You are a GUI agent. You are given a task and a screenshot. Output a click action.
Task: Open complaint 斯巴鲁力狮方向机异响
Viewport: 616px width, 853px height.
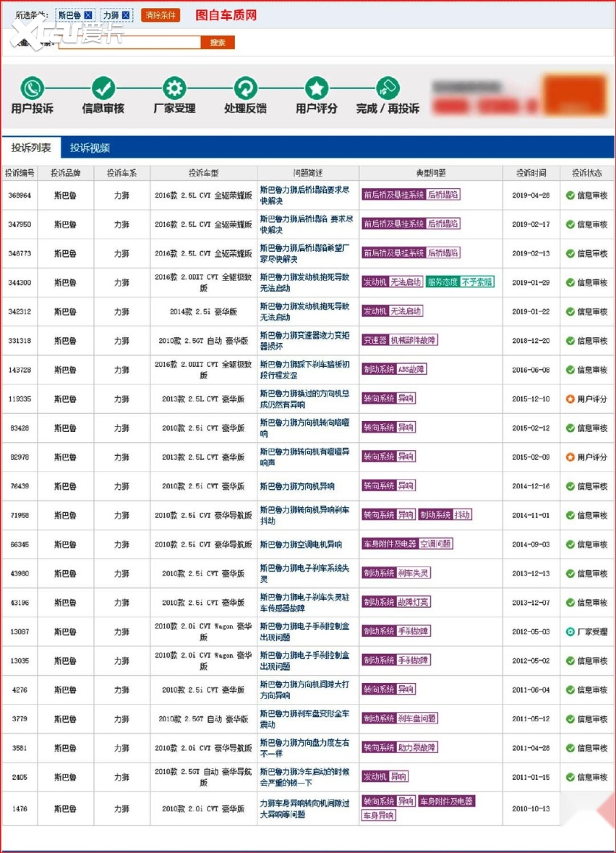pos(297,486)
